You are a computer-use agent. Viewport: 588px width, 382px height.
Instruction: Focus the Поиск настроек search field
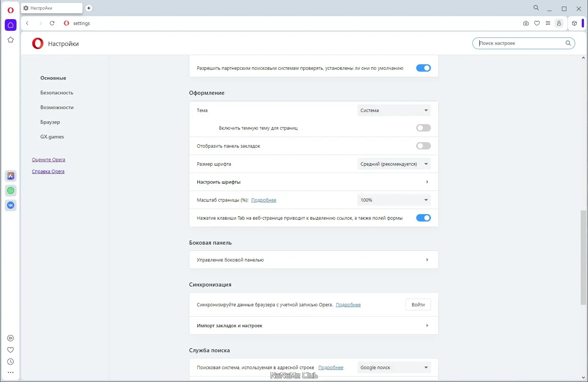point(521,43)
